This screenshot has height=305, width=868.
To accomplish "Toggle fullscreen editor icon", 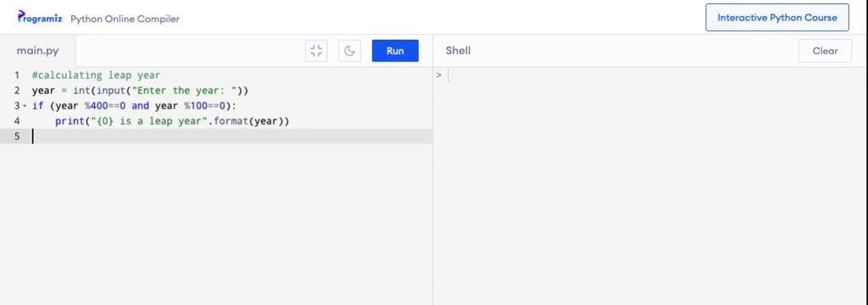I will (x=316, y=51).
